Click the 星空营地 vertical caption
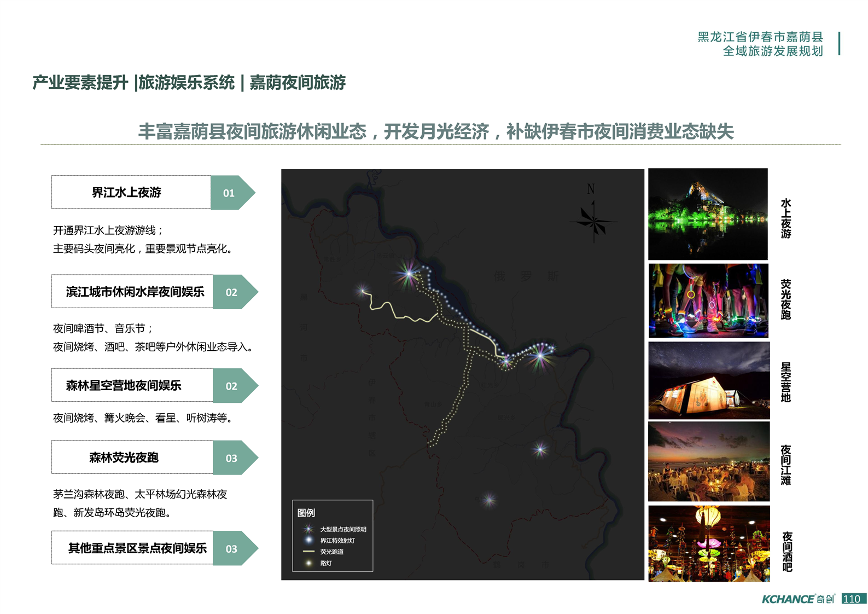 coord(786,382)
